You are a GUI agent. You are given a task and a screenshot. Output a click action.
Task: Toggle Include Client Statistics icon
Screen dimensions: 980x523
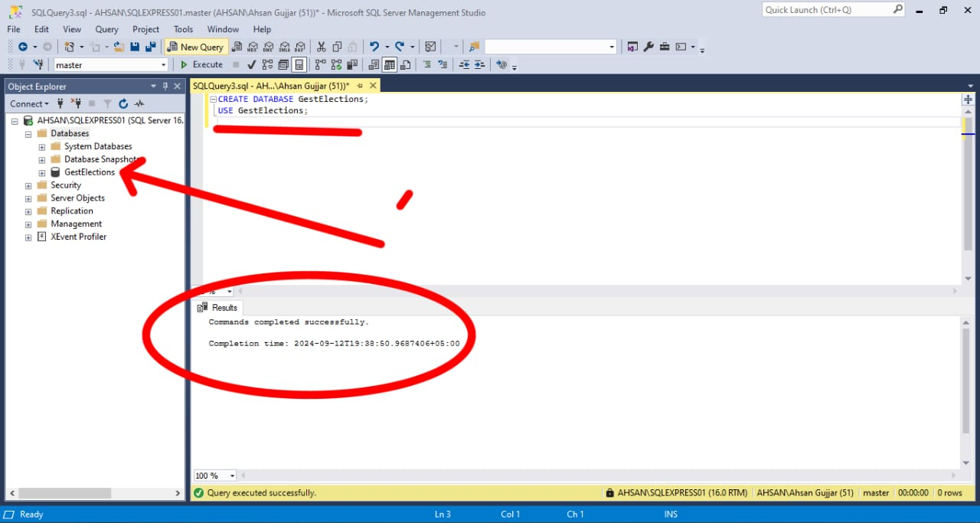pos(352,64)
